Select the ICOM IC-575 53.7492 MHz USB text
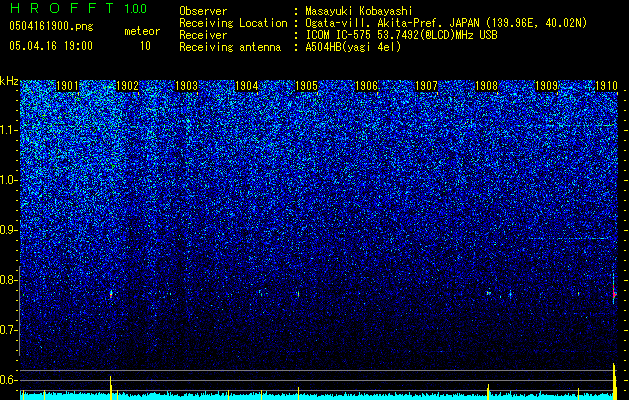 [401, 35]
